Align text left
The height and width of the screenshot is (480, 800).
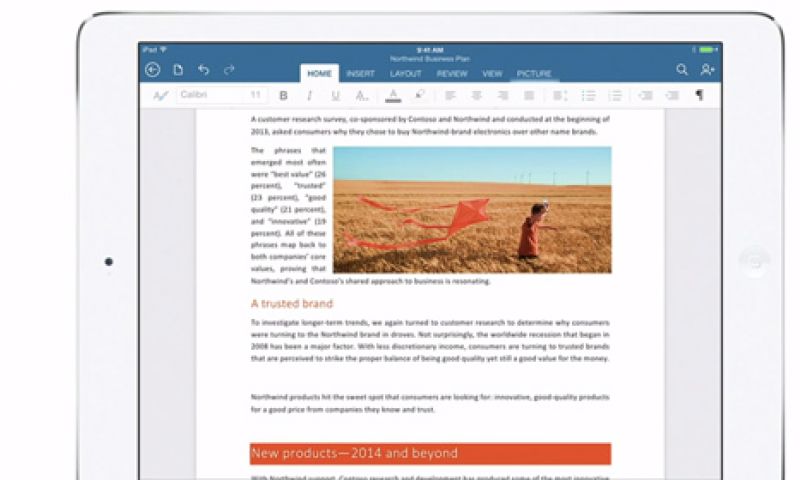tap(450, 95)
